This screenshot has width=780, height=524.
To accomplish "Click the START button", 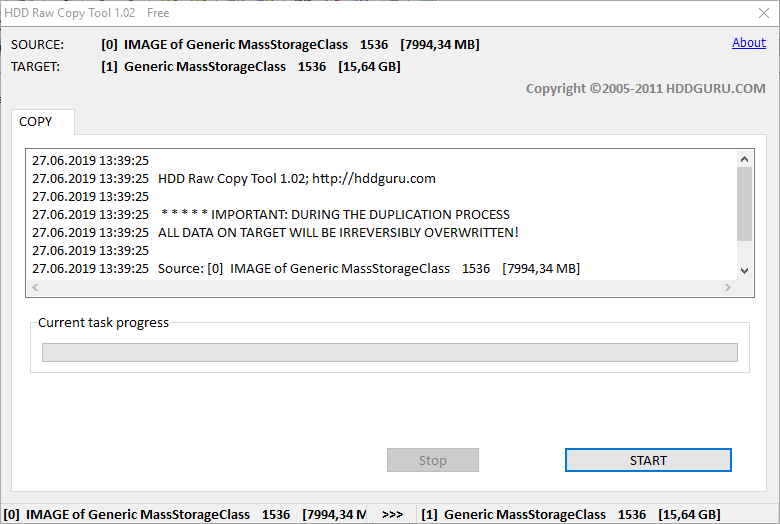I will (648, 460).
